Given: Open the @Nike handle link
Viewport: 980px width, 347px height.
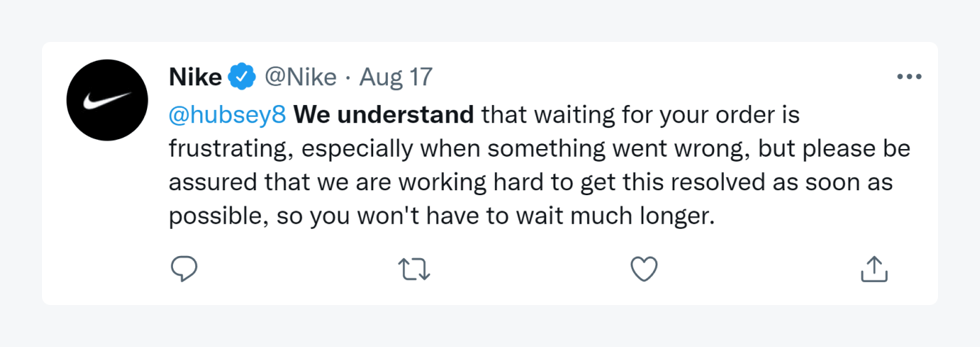Looking at the screenshot, I should pyautogui.click(x=300, y=77).
